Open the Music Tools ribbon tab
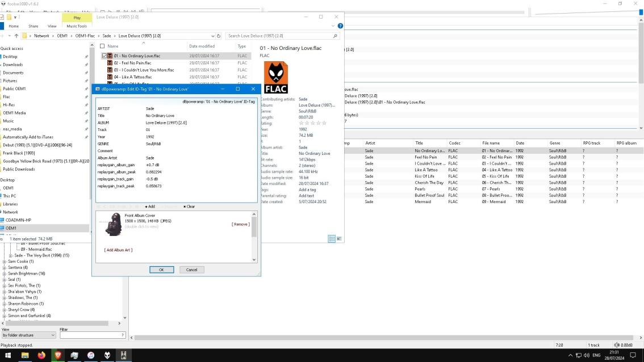 point(77,26)
